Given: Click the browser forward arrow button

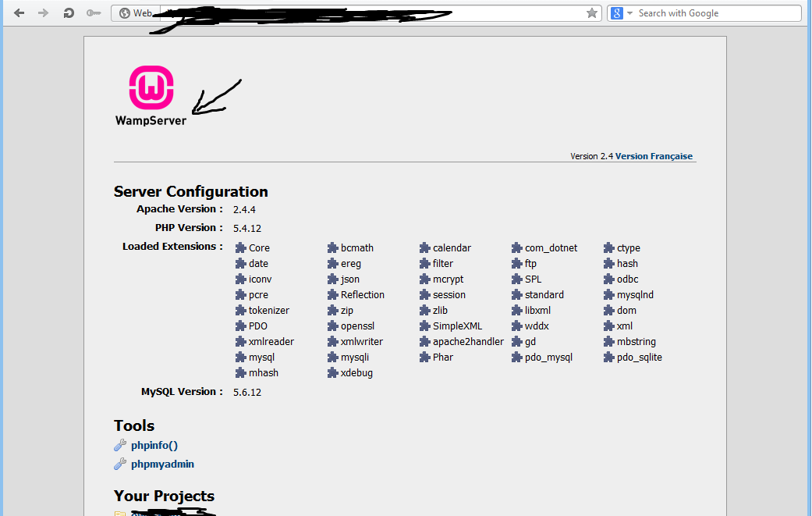Looking at the screenshot, I should [x=44, y=13].
